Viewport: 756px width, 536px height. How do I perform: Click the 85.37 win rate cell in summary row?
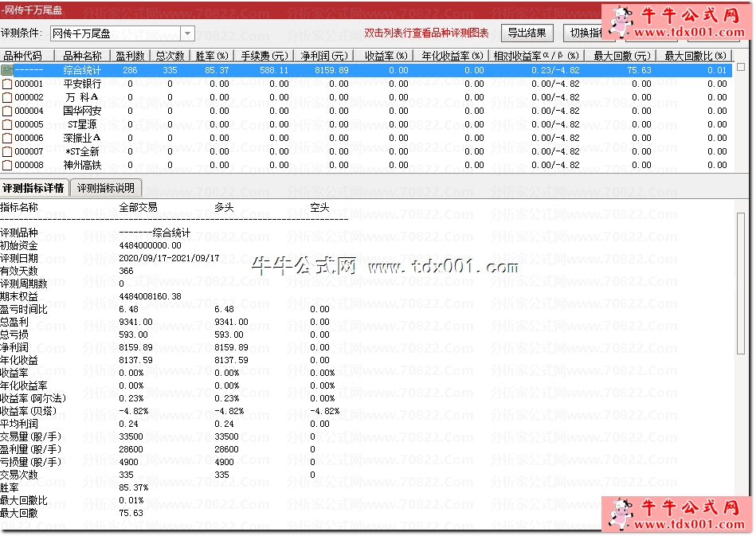[x=217, y=70]
